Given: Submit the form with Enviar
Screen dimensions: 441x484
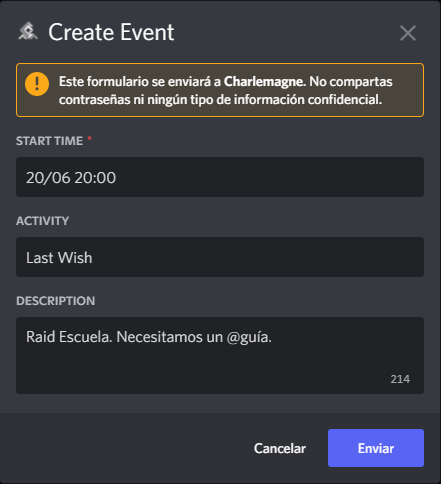Looking at the screenshot, I should click(x=376, y=448).
